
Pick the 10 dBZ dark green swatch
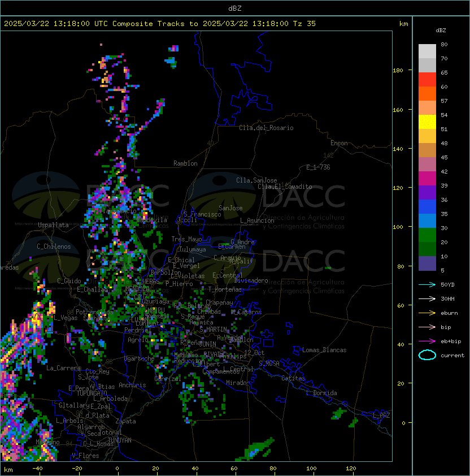(427, 249)
